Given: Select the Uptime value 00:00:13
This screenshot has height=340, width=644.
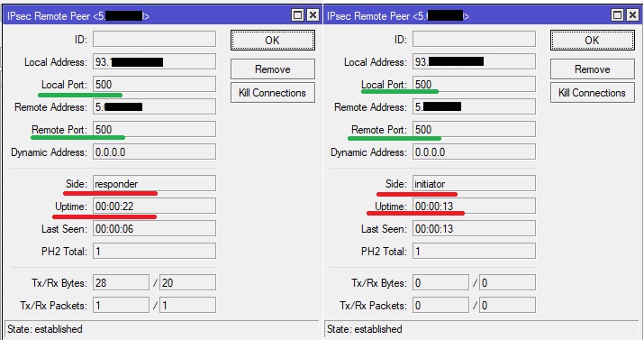Looking at the screenshot, I should pyautogui.click(x=474, y=206).
